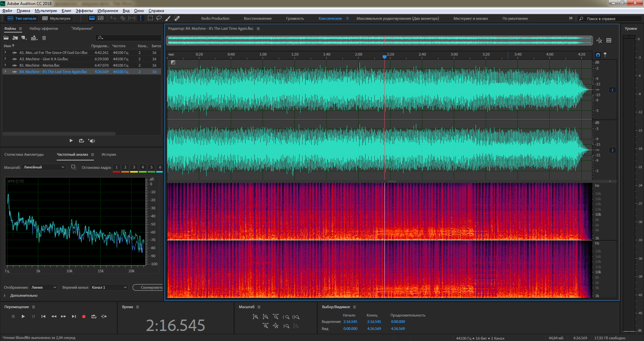Click the Open File folder icon

(x=6, y=38)
